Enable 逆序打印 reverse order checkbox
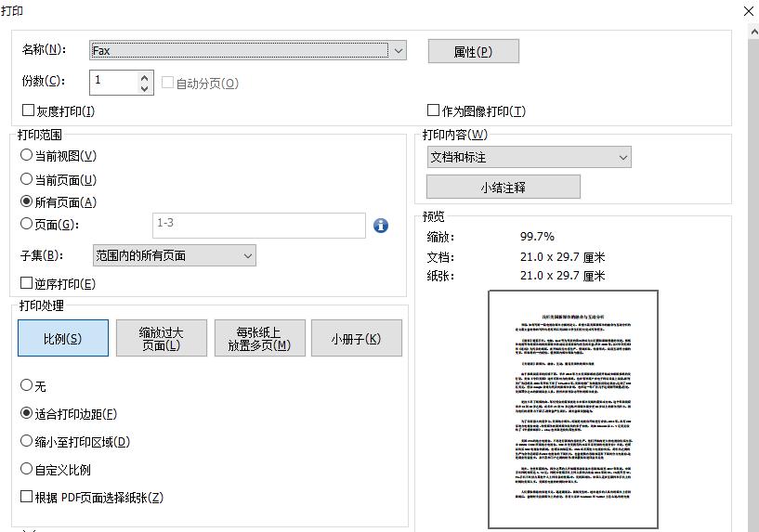This screenshot has height=532, width=759. coord(26,283)
